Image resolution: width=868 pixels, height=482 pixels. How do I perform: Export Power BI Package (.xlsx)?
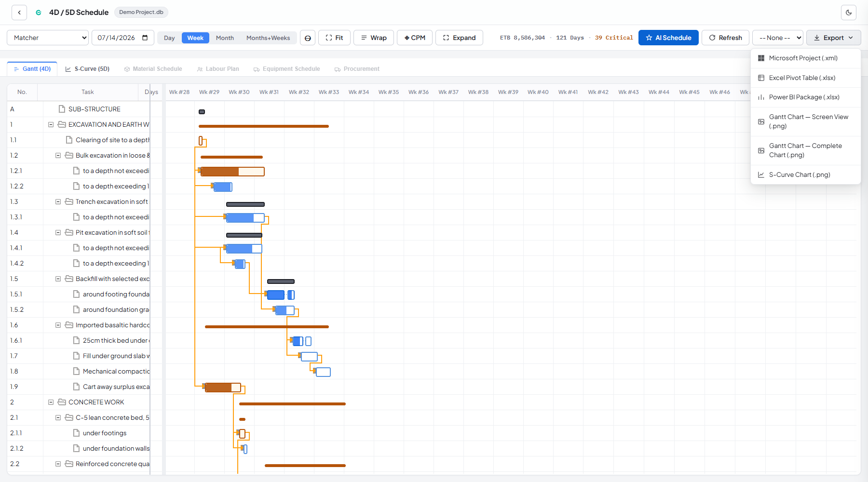pyautogui.click(x=806, y=97)
